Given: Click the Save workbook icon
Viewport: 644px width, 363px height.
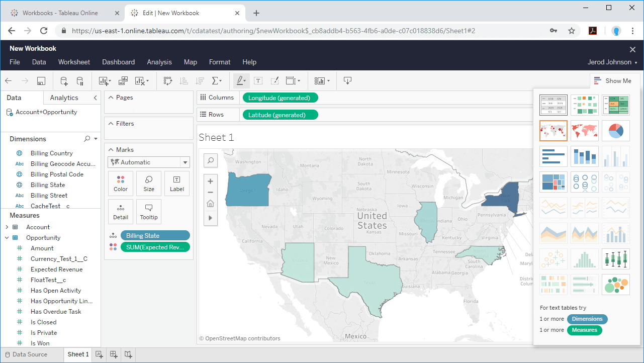Looking at the screenshot, I should (41, 81).
